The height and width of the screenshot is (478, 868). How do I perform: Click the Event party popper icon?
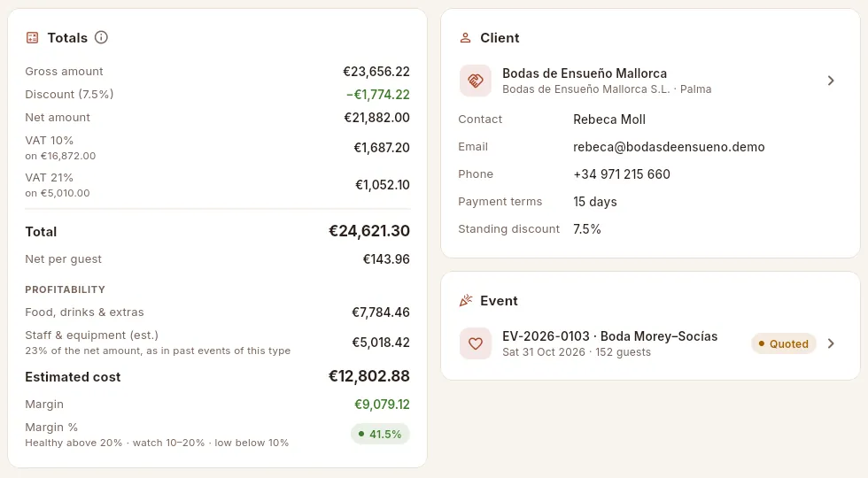coord(466,300)
